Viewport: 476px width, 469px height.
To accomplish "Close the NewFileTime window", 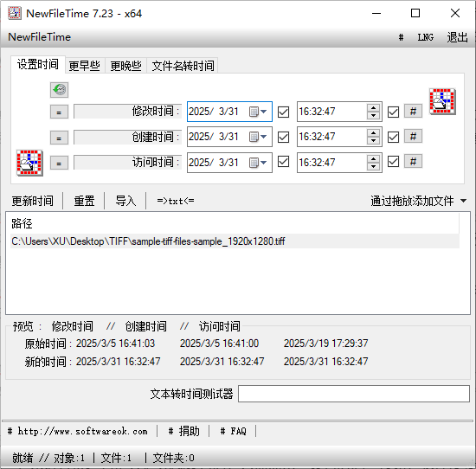I will 455,13.
